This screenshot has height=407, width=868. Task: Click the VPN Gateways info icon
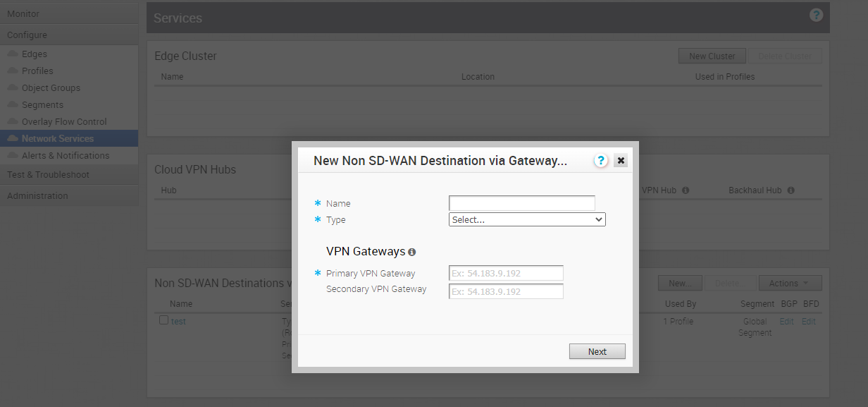tap(412, 252)
